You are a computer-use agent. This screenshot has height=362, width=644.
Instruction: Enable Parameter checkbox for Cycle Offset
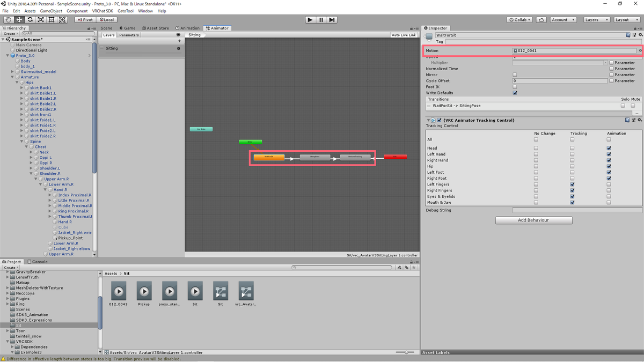tap(611, 81)
